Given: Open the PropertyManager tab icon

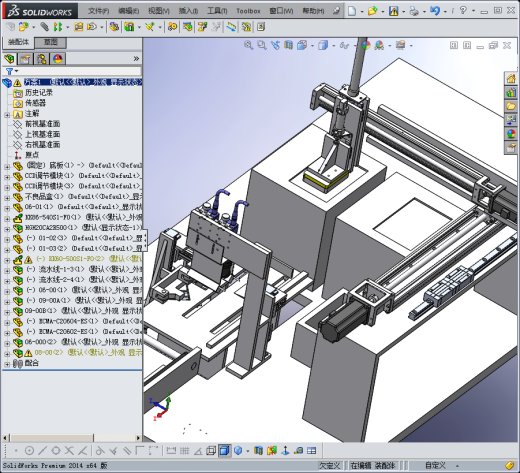Looking at the screenshot, I should click(x=26, y=59).
